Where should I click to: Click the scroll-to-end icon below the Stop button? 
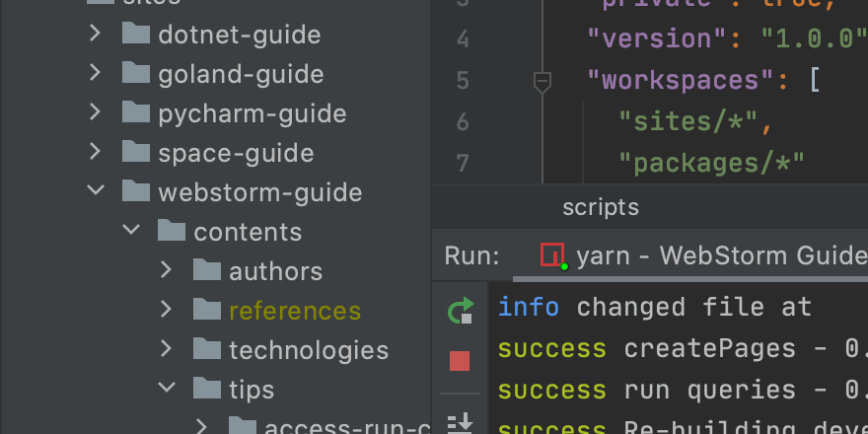[460, 423]
